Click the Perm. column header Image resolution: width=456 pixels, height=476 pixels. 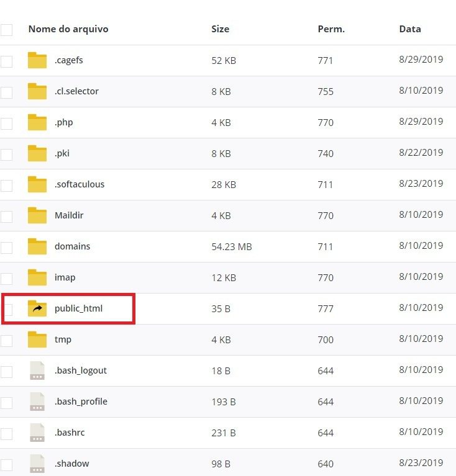pyautogui.click(x=331, y=29)
